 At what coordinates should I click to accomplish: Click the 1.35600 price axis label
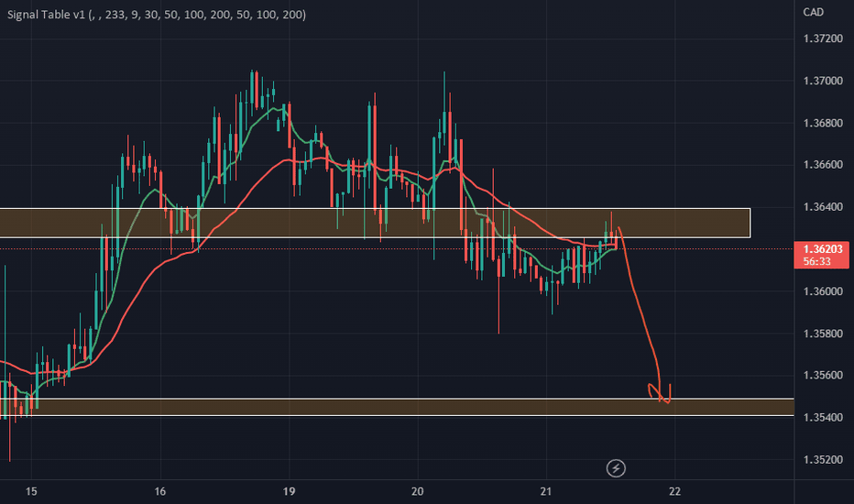(823, 376)
